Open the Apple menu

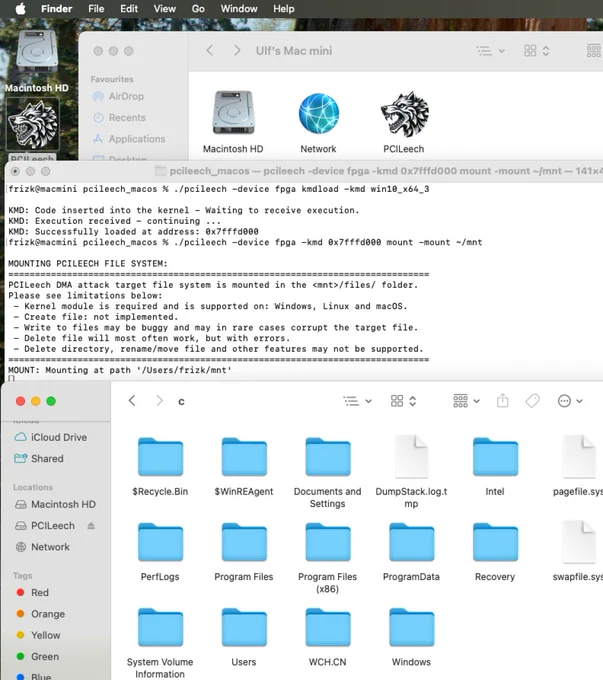[20, 9]
